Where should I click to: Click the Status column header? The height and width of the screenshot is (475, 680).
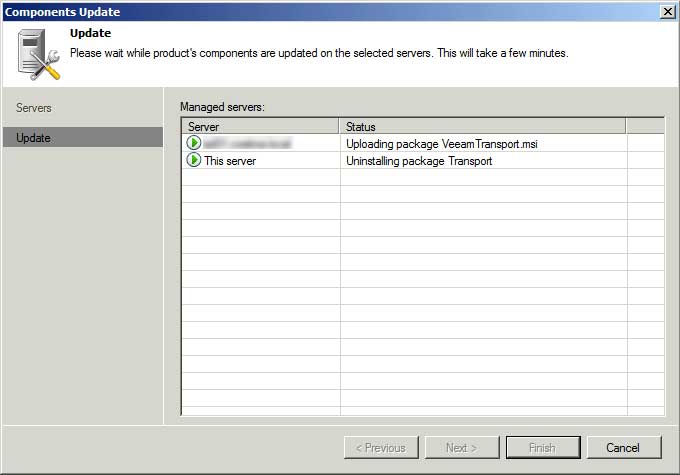tap(482, 127)
